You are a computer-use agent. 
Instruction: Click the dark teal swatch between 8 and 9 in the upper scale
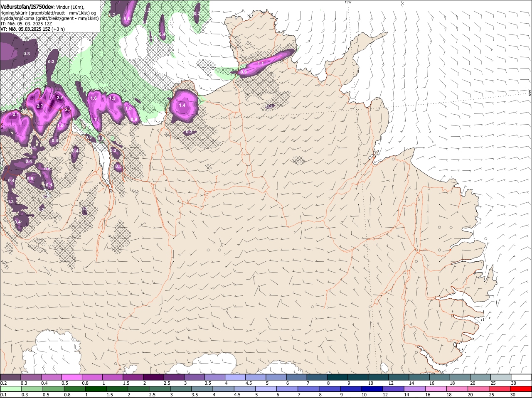coord(337,377)
